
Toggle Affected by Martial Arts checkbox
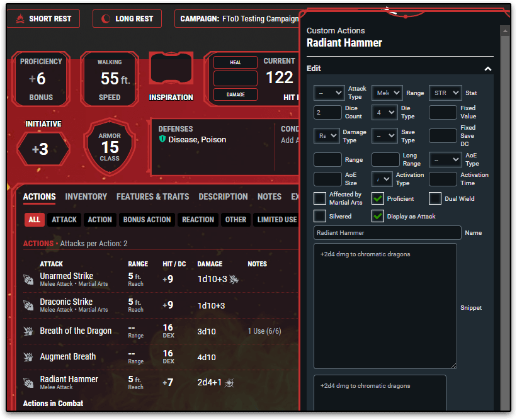pos(320,198)
